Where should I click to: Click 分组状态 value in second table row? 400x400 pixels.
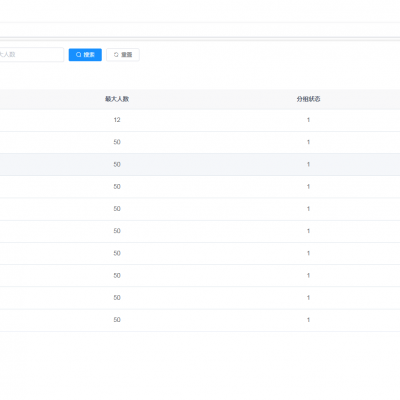pyautogui.click(x=308, y=142)
